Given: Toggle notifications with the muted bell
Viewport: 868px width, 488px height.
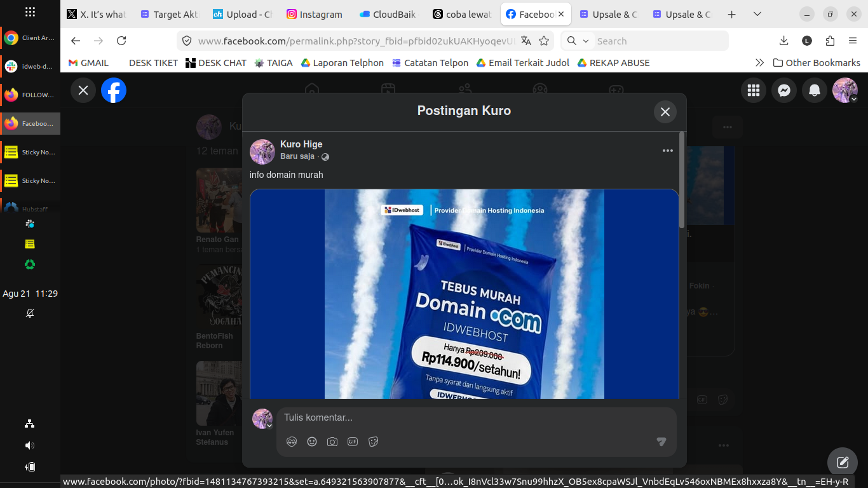Looking at the screenshot, I should coord(30,313).
